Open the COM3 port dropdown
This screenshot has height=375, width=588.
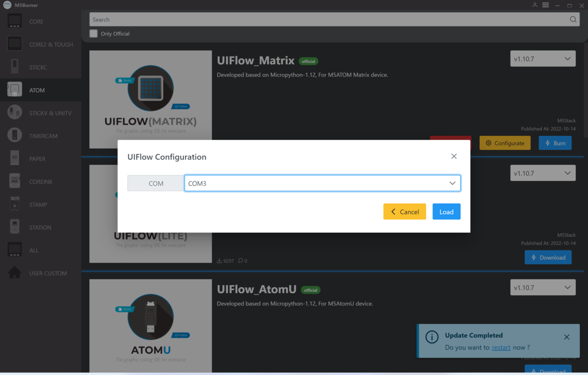click(x=322, y=183)
